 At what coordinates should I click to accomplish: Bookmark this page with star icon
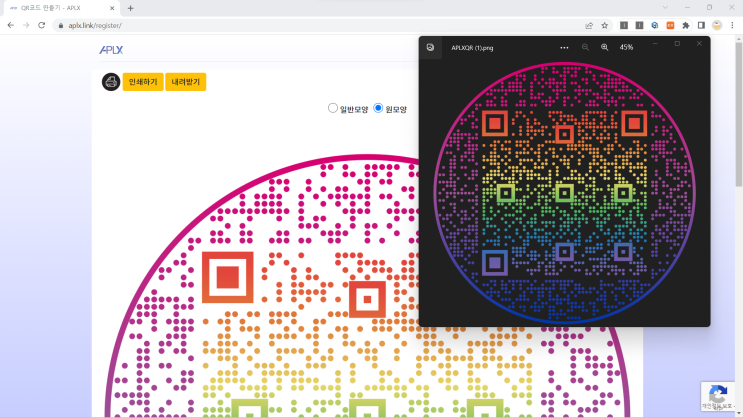click(605, 26)
